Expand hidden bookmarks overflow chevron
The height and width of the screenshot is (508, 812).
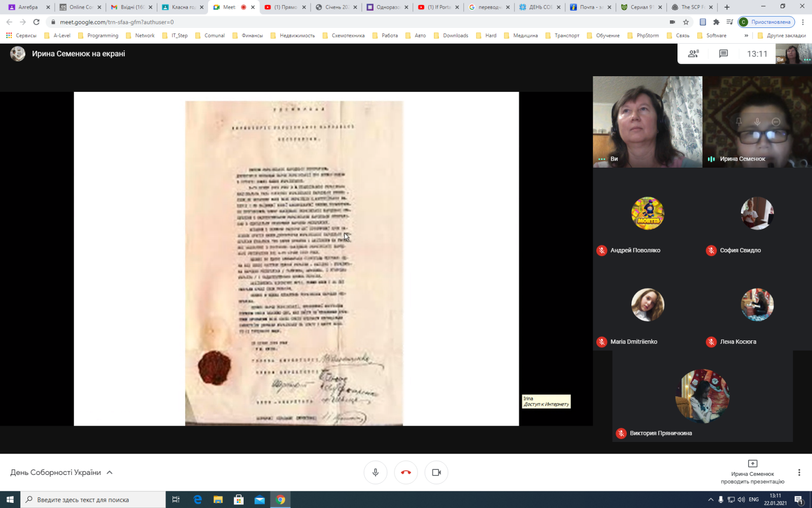pyautogui.click(x=746, y=36)
